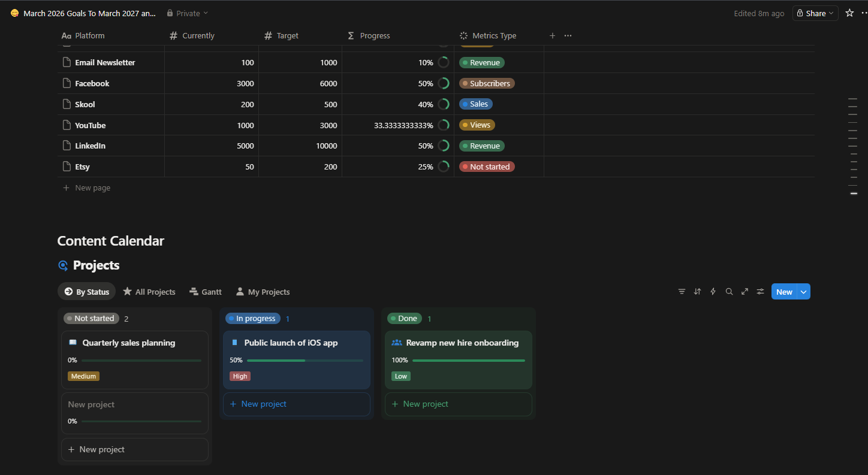
Task: Click the Content Calendar heading
Action: pos(111,241)
